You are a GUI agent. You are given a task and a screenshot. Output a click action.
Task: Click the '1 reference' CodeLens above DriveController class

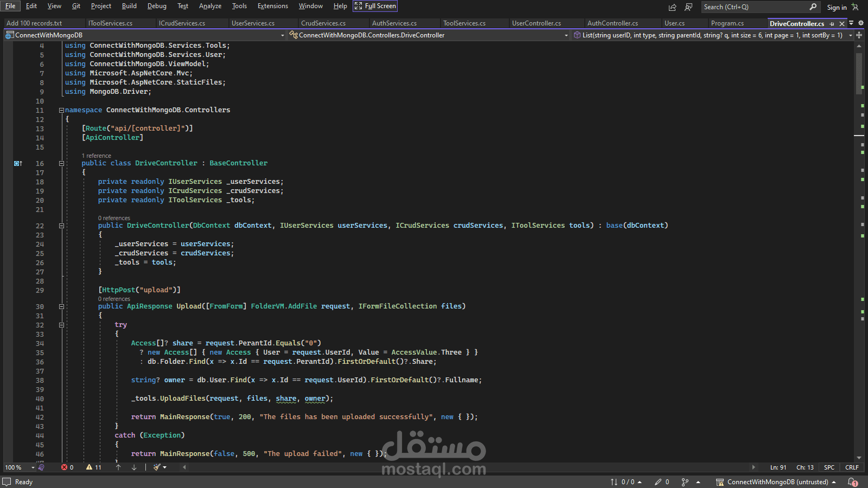96,156
